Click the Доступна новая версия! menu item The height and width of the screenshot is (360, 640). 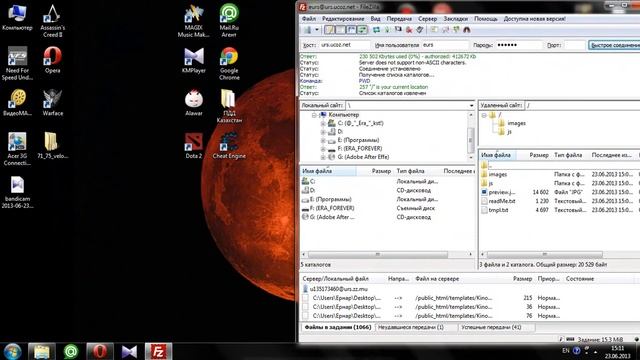(535, 19)
